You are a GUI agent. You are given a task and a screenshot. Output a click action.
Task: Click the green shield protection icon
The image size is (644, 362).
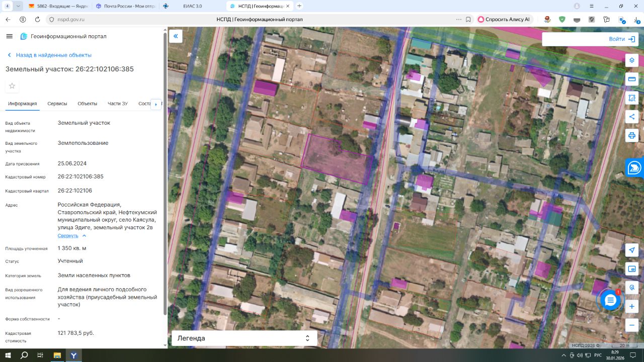pos(562,19)
